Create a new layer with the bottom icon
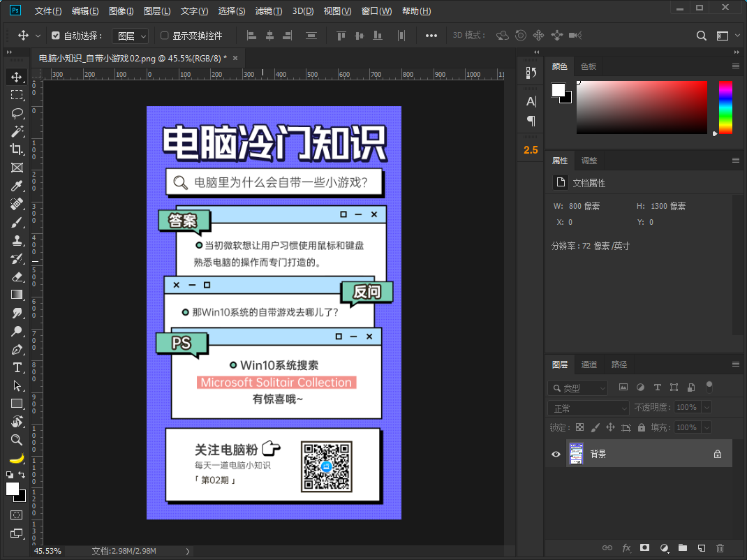Image resolution: width=747 pixels, height=560 pixels. click(702, 548)
